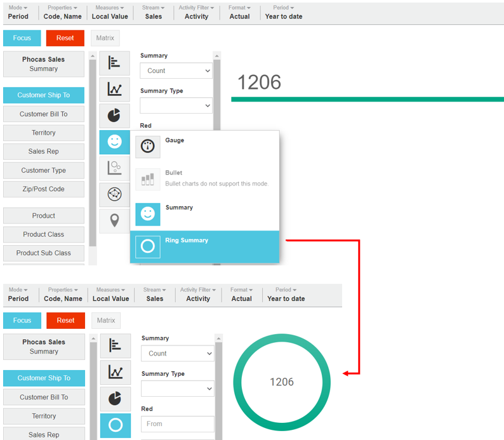Click the green summary bar under 1206
Viewport: 504px width, 440px height.
click(367, 99)
